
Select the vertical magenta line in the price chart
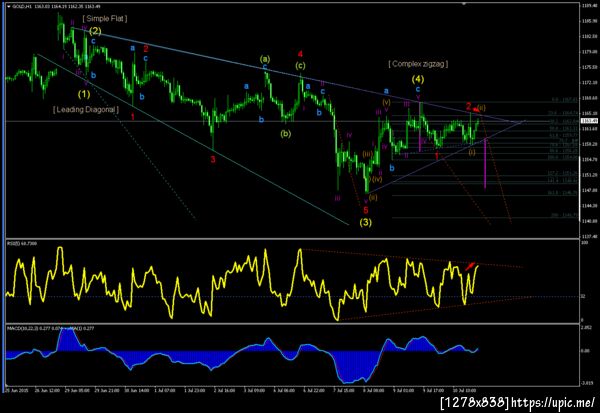tap(485, 164)
